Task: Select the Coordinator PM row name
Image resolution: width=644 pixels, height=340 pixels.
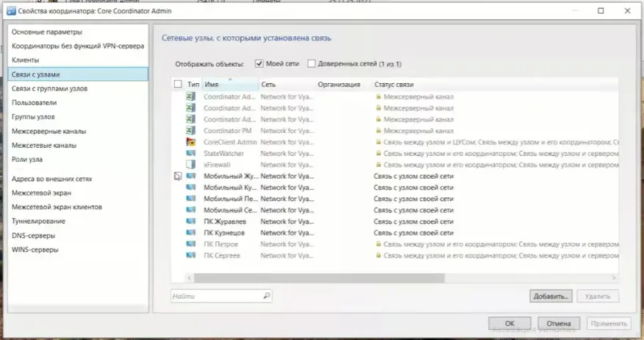Action: [x=228, y=131]
